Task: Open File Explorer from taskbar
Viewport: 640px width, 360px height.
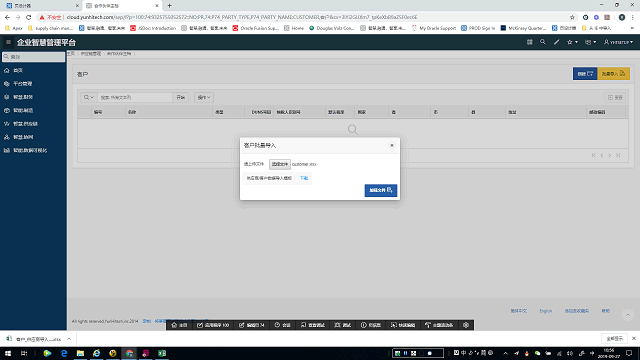Action: tap(80, 353)
